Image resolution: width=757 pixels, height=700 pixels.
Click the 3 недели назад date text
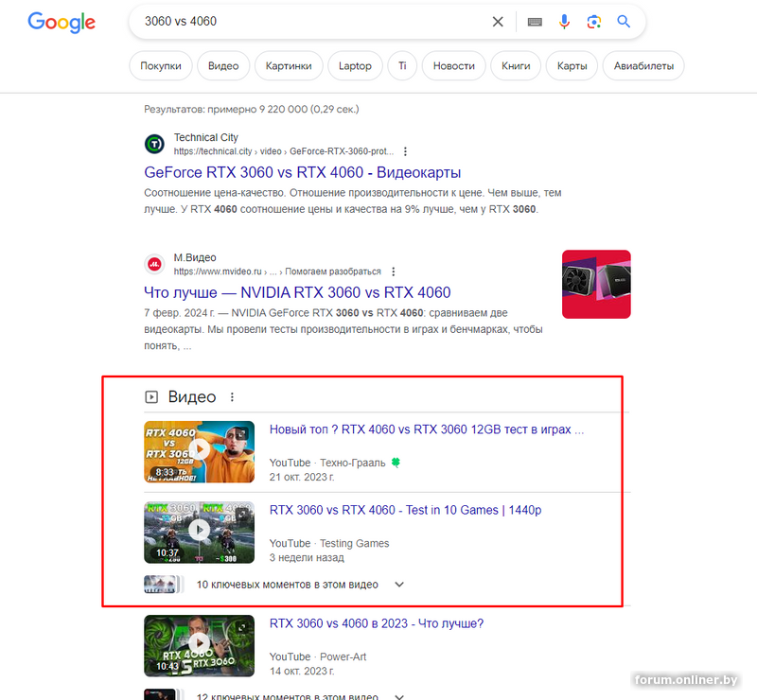pos(307,558)
